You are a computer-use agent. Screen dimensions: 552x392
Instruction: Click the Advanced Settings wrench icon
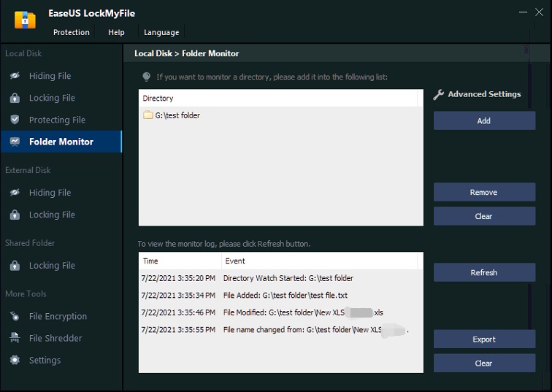click(438, 94)
